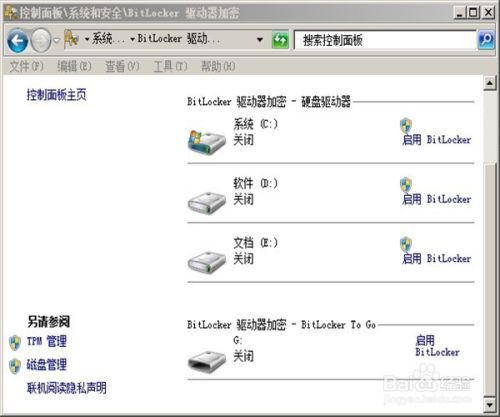The image size is (500, 417).
Task: Select the G: drive label text
Action: [x=238, y=340]
